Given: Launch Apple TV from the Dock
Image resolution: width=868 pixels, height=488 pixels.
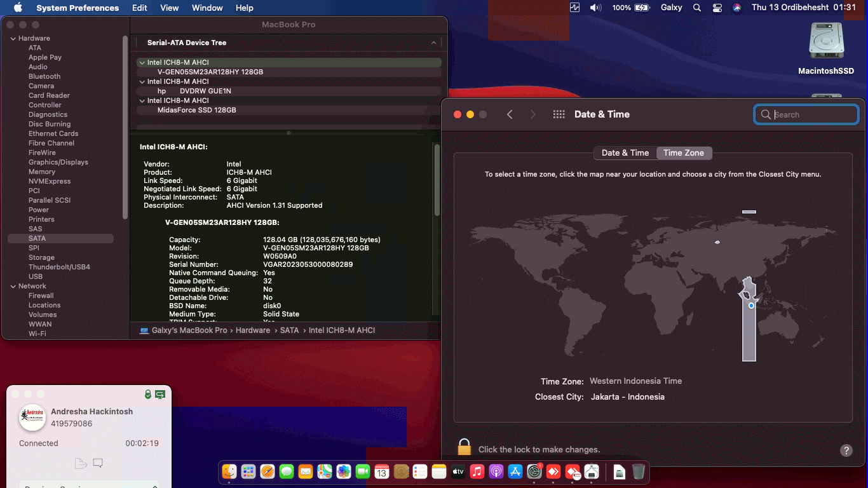Looking at the screenshot, I should tap(458, 471).
